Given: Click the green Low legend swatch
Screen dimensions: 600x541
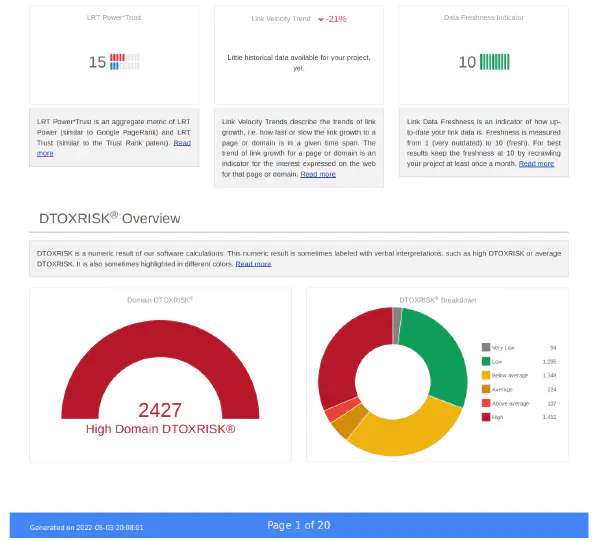Looking at the screenshot, I should [x=486, y=361].
